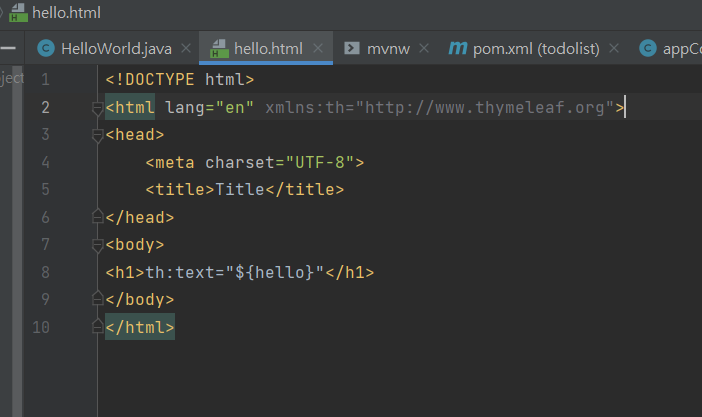The image size is (702, 417).
Task: Click the terminal icon on mvnw tab
Action: [352, 48]
